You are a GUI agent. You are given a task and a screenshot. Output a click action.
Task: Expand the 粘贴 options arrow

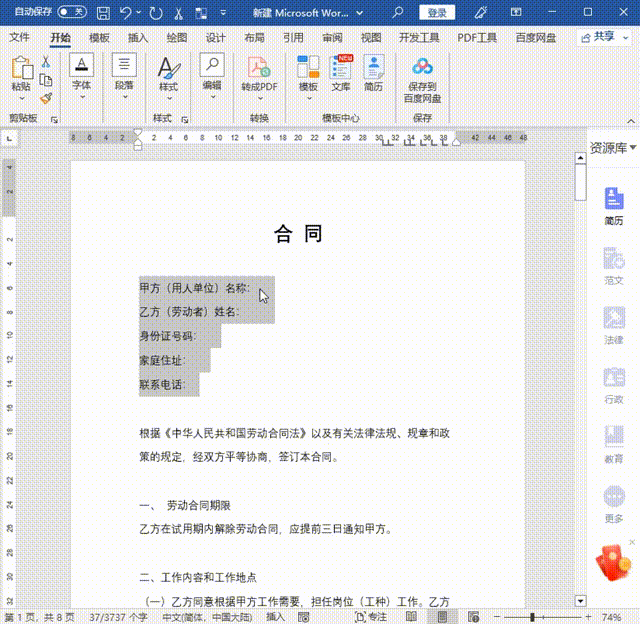tap(22, 98)
